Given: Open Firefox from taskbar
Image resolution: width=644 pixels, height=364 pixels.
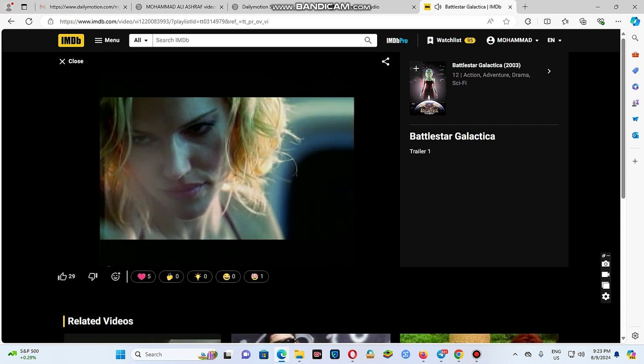Looking at the screenshot, I should click(423, 354).
